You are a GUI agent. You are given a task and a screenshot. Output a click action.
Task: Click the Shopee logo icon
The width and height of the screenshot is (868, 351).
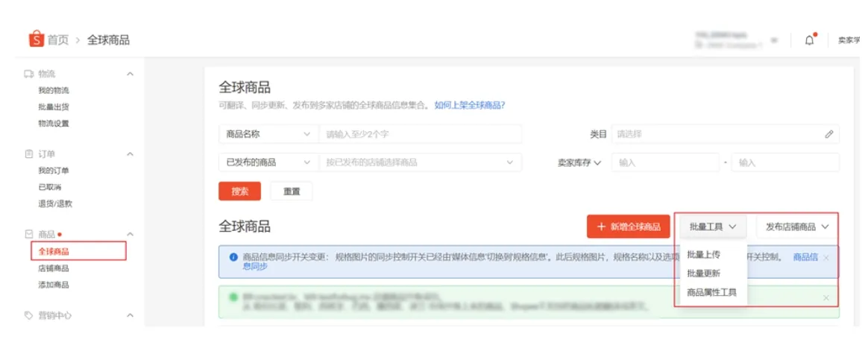(36, 39)
